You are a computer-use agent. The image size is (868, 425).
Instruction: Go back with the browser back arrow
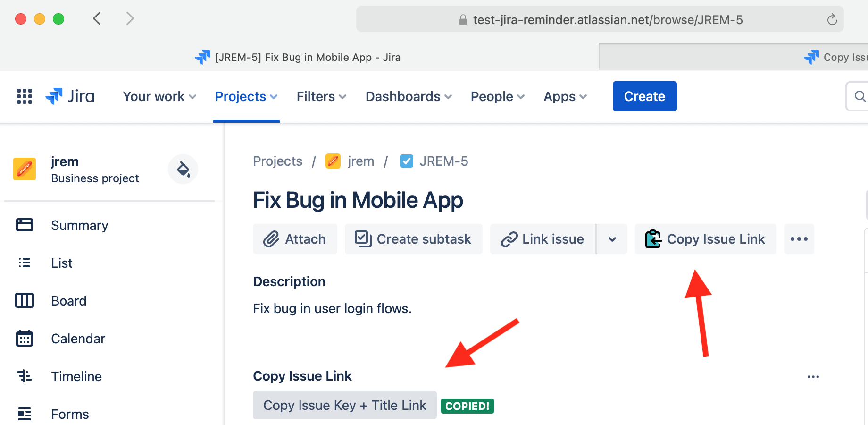tap(97, 19)
